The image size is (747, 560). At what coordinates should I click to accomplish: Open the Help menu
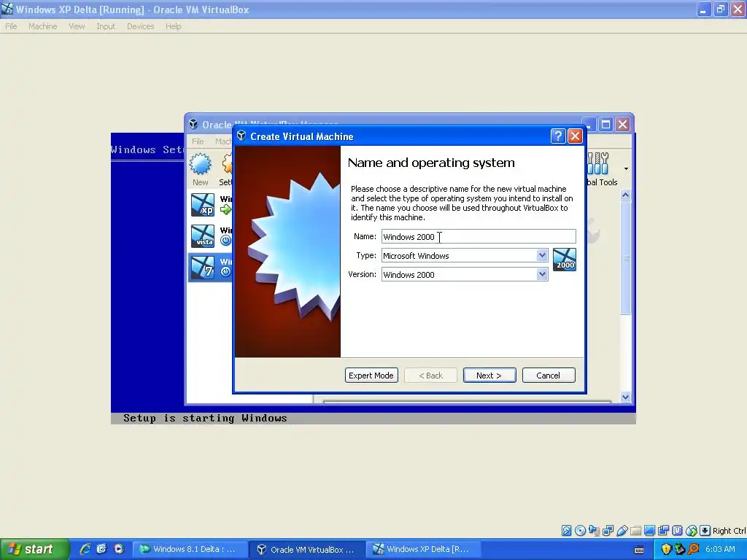click(x=174, y=26)
